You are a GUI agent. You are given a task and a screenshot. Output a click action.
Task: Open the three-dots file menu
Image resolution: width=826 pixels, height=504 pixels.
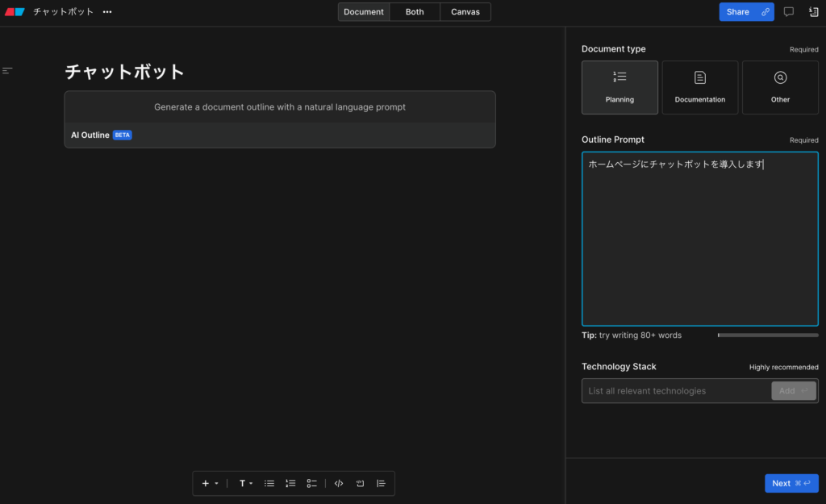[107, 11]
